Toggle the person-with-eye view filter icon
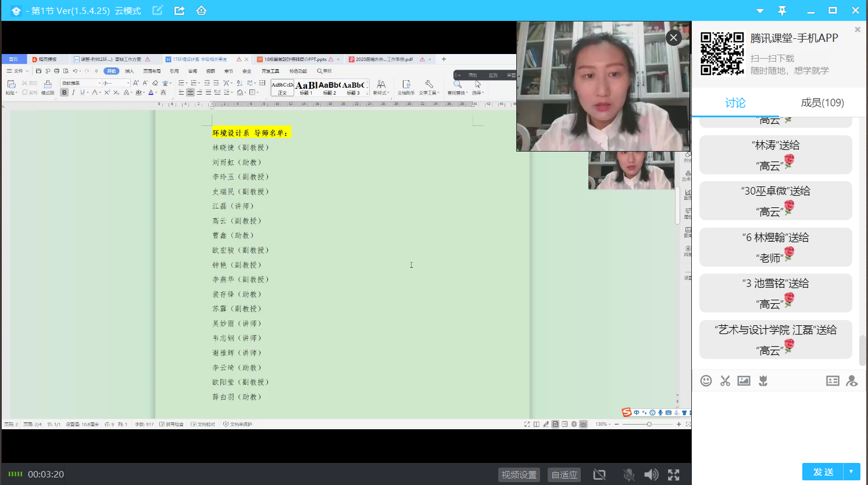The height and width of the screenshot is (485, 868). [x=852, y=380]
